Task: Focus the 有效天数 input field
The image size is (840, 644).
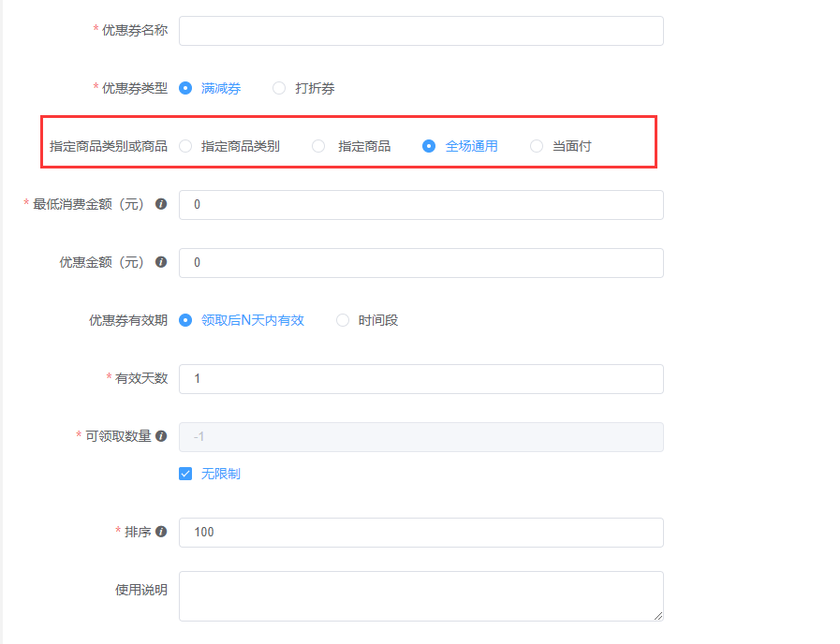Action: (x=421, y=379)
